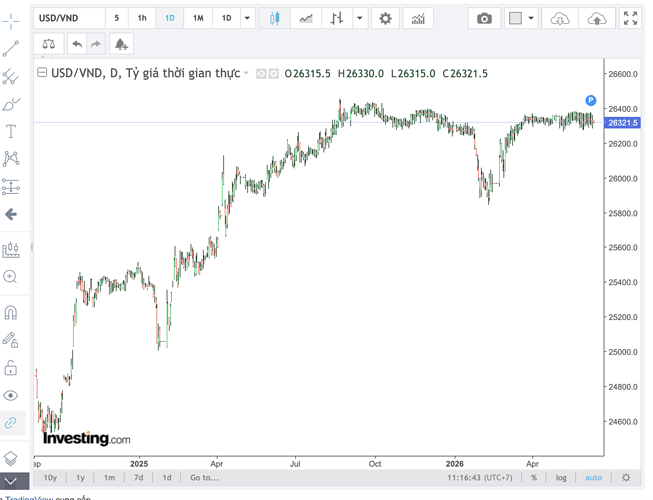Screen dimensions: 653x500
Task: Select the 1M interval
Action: (x=198, y=18)
